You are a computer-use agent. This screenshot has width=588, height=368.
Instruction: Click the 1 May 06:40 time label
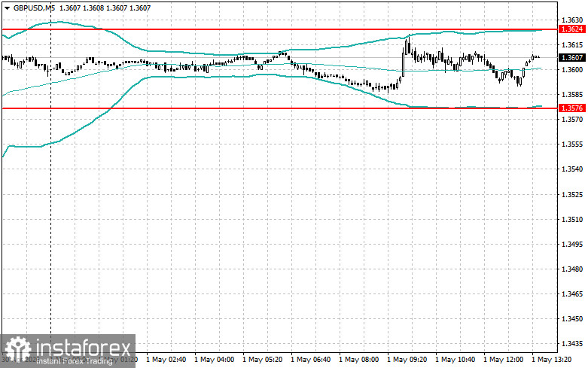click(x=310, y=360)
